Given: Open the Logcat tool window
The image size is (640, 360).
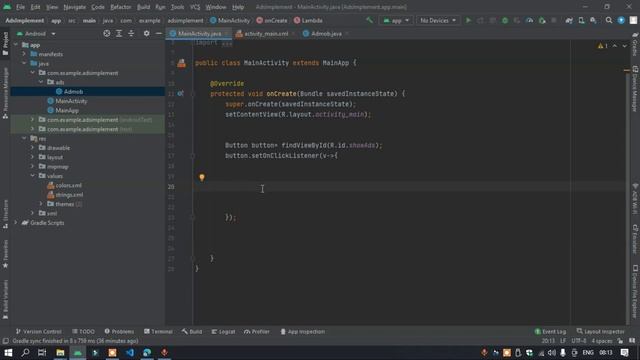Looking at the screenshot, I should click(223, 331).
